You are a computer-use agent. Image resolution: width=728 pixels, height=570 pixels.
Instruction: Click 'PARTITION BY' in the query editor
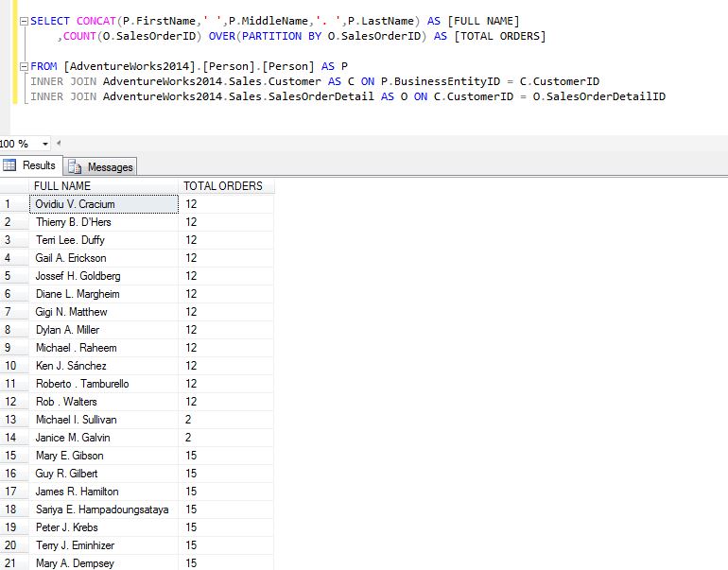pyautogui.click(x=282, y=36)
